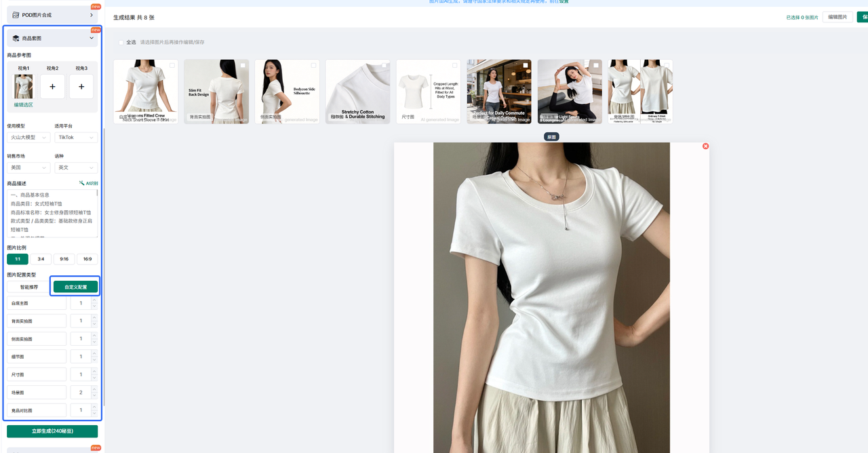868x453 pixels.
Task: Click the 编辑图片 button
Action: 837,17
